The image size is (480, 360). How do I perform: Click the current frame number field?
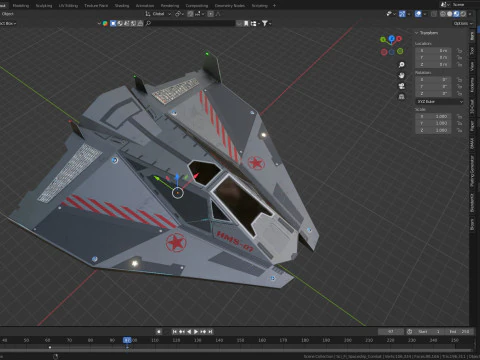click(391, 331)
